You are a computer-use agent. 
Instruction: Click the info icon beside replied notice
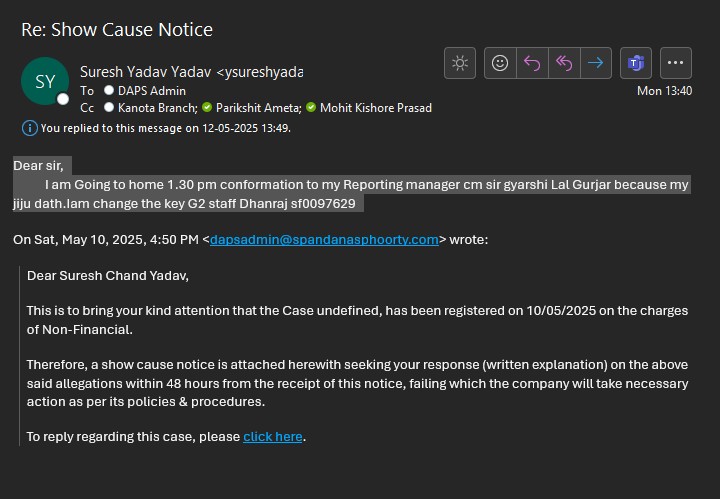pyautogui.click(x=30, y=128)
